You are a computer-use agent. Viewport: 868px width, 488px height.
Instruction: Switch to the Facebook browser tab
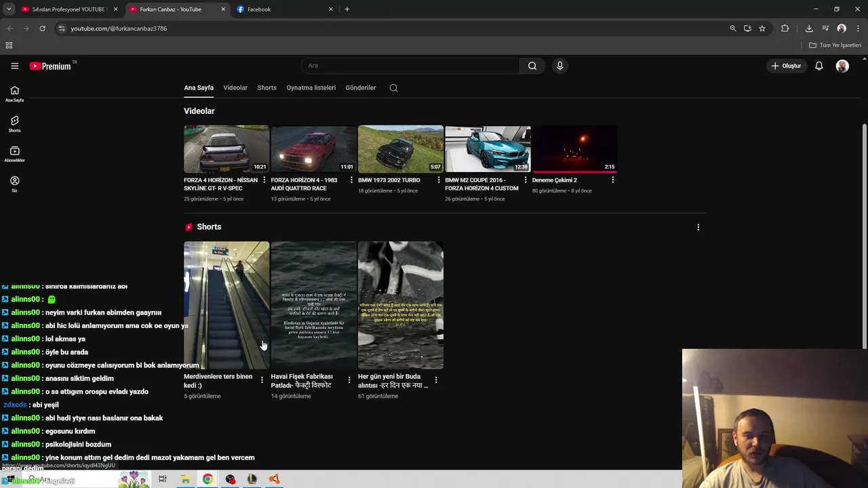point(285,9)
